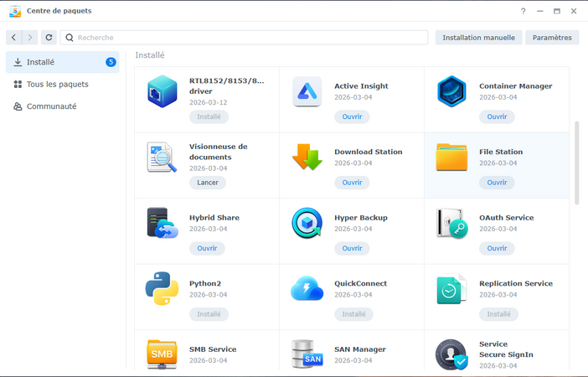This screenshot has height=377, width=588.
Task: Click the Hybrid Share package icon
Action: click(162, 223)
